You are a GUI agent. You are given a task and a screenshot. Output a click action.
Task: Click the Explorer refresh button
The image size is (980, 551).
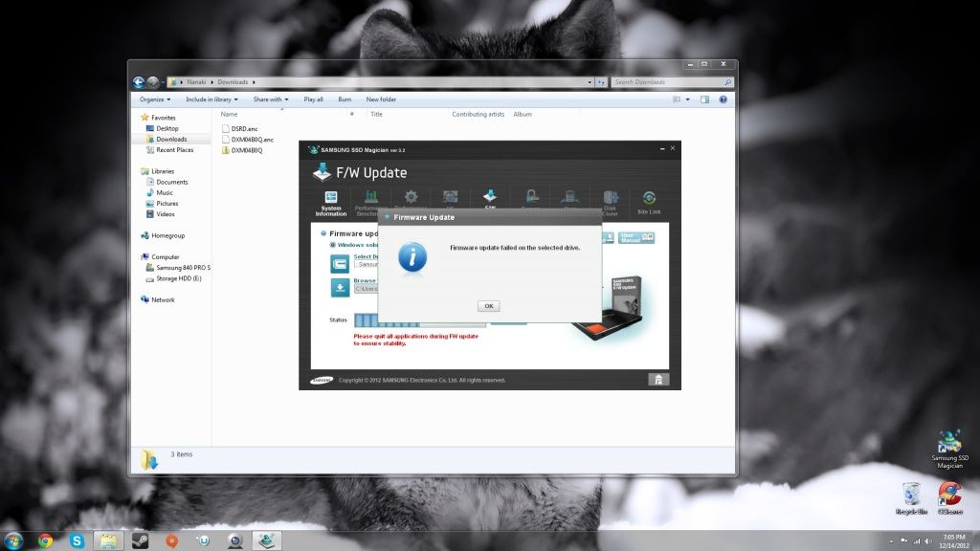pyautogui.click(x=601, y=82)
